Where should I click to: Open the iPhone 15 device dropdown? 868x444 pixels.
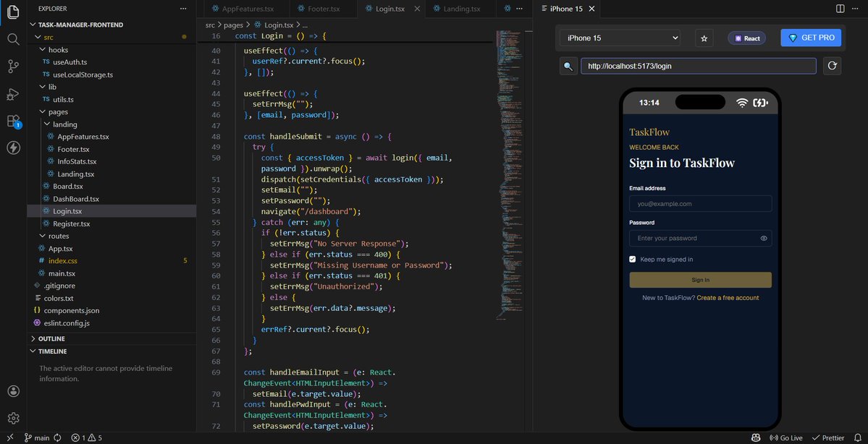619,37
